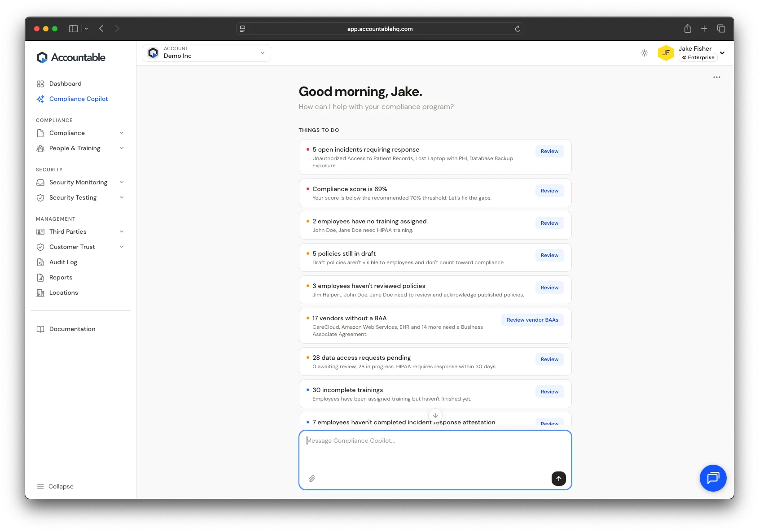Click the JF user avatar
Viewport: 759px width, 532px height.
pyautogui.click(x=666, y=53)
